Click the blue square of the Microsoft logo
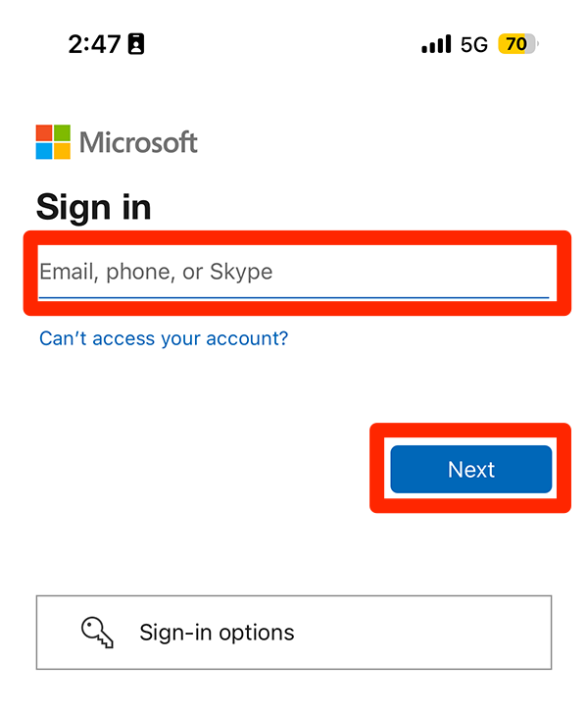588x714 pixels. pos(44,151)
